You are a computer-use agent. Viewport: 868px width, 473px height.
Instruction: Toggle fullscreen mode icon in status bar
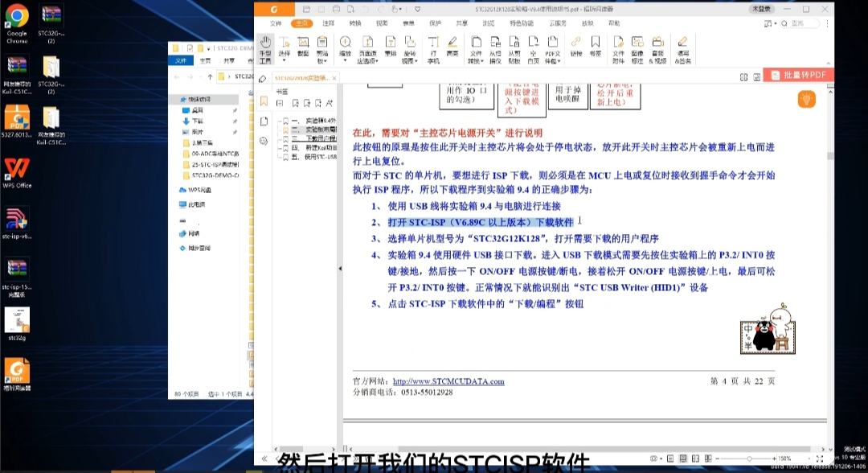click(820, 459)
